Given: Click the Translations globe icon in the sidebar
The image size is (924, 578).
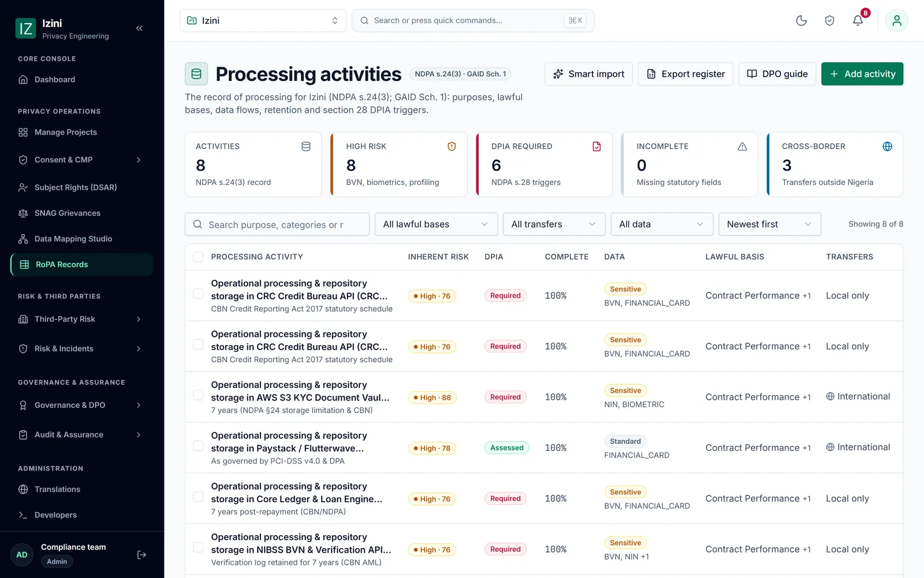Looking at the screenshot, I should 23,490.
